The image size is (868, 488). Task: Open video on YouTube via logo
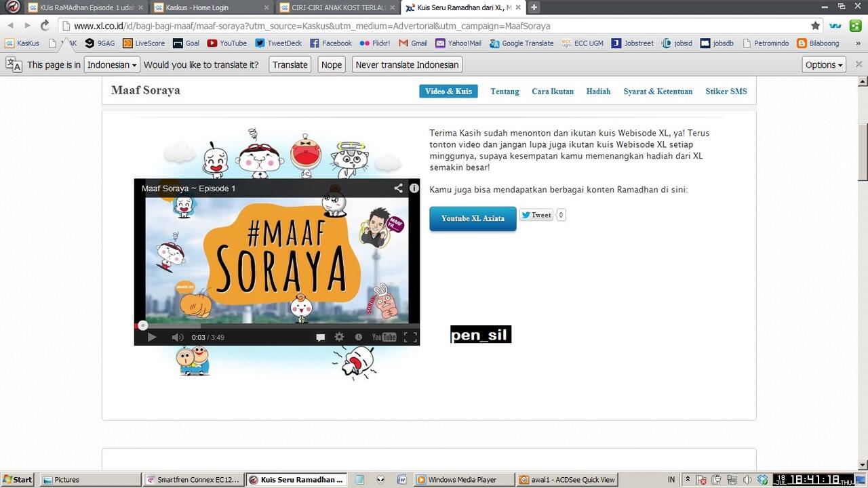tap(384, 337)
